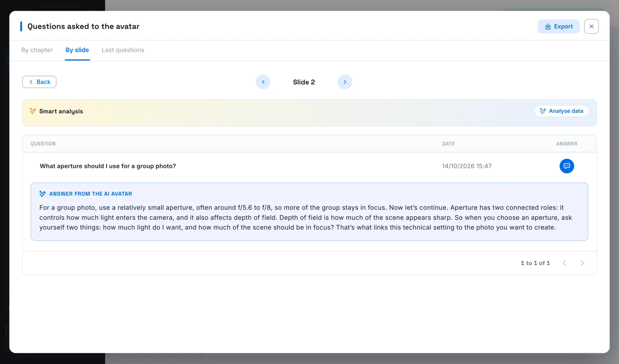Switch to the By chapter tab
Image resolution: width=619 pixels, height=364 pixels.
[x=37, y=50]
